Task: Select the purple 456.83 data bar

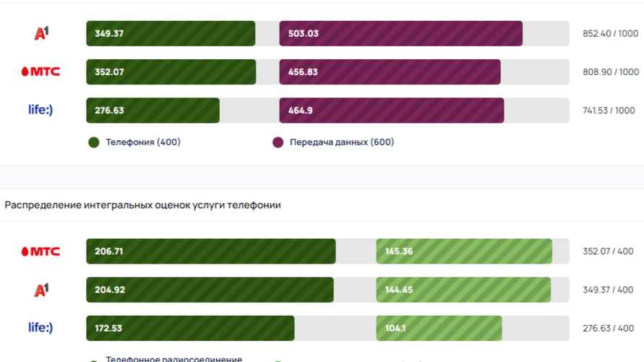Action: 390,72
